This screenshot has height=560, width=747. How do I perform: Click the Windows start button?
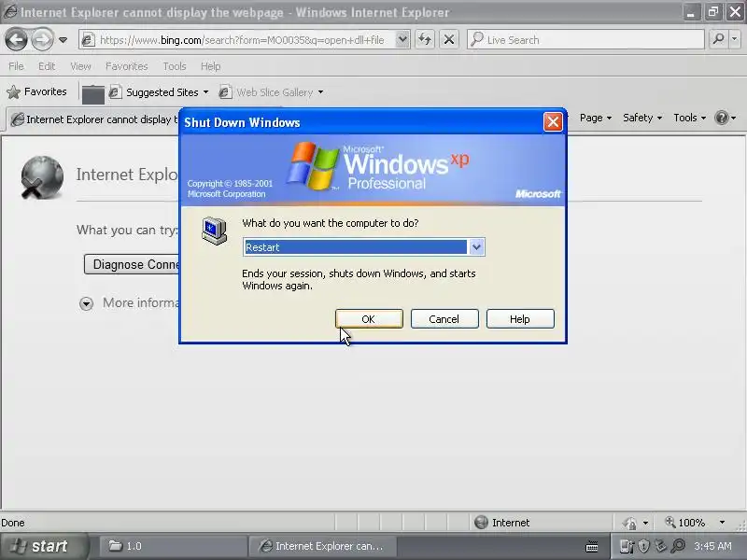click(x=44, y=546)
